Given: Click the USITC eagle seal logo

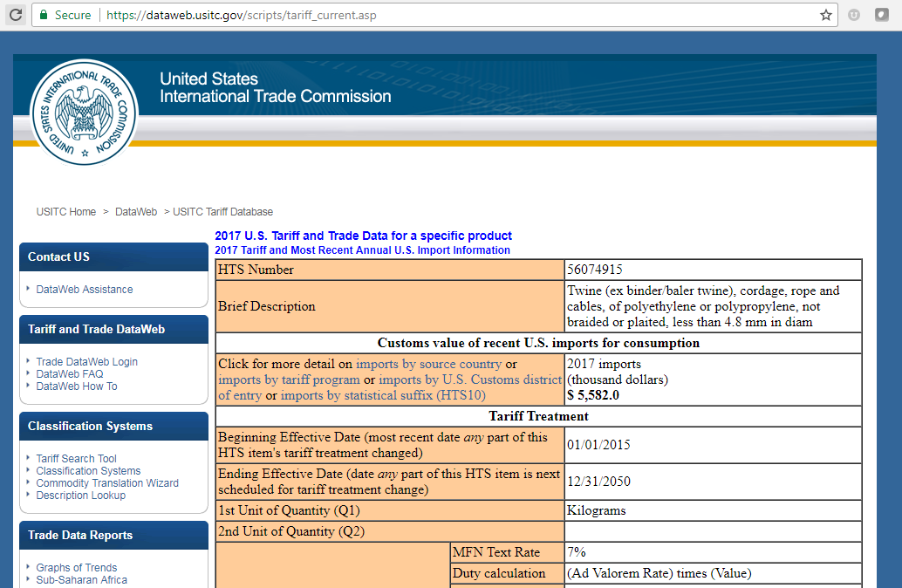Looking at the screenshot, I should [x=84, y=113].
